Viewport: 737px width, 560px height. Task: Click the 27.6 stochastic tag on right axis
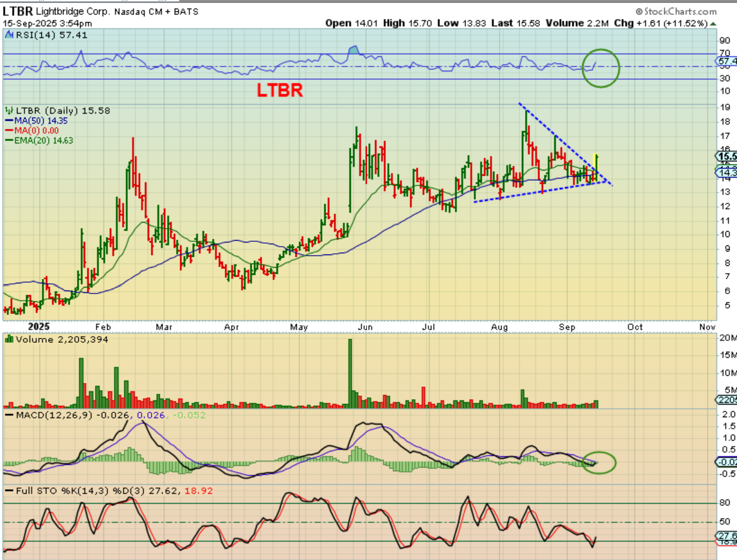(726, 535)
